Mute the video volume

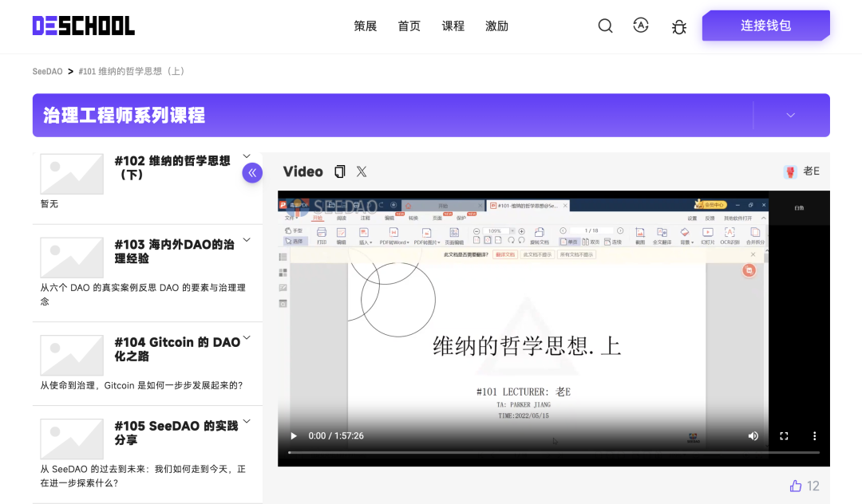tap(753, 436)
